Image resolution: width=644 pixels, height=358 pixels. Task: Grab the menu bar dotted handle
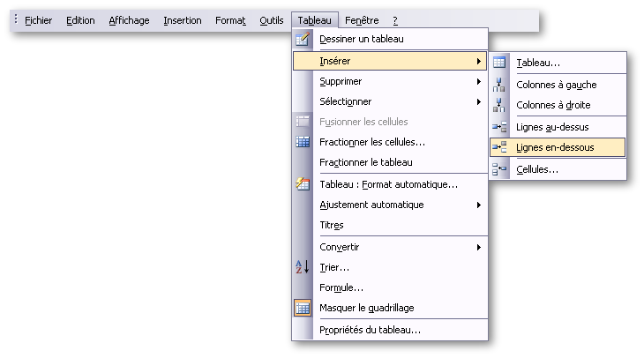16,19
